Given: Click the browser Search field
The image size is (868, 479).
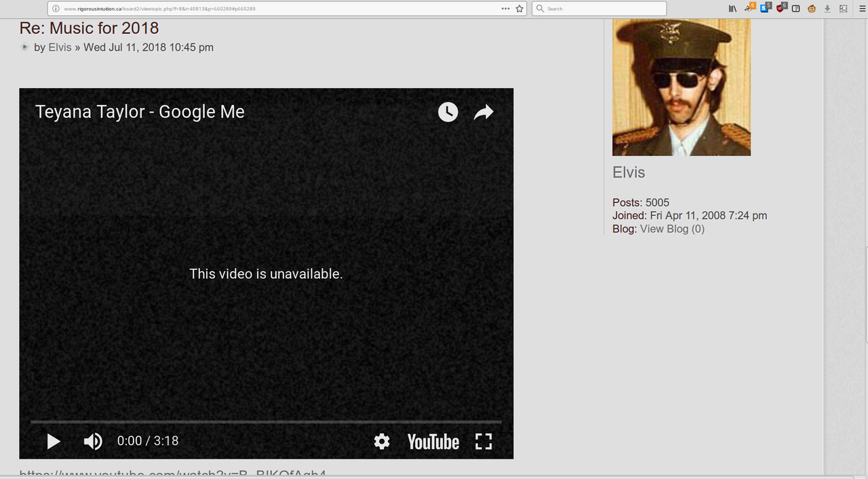Looking at the screenshot, I should tap(599, 9).
